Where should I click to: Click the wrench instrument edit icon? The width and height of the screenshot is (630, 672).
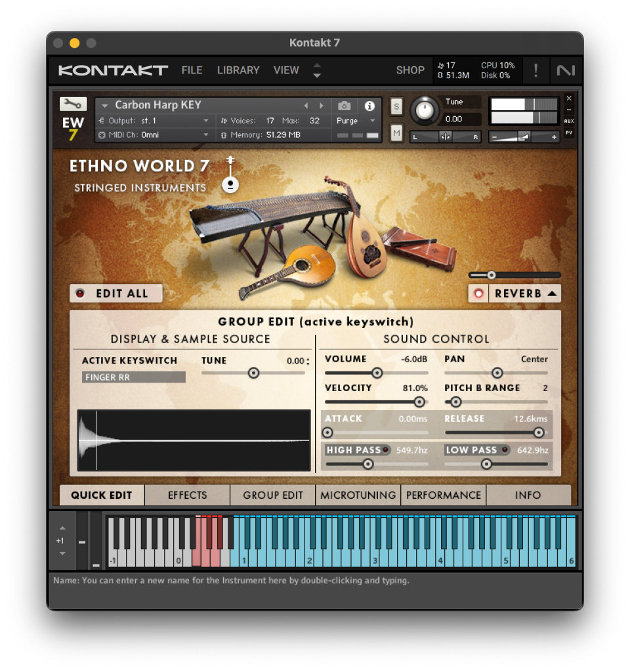pyautogui.click(x=73, y=104)
